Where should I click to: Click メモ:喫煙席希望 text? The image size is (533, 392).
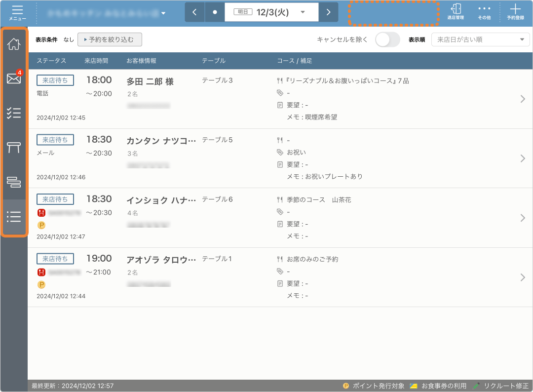(312, 117)
